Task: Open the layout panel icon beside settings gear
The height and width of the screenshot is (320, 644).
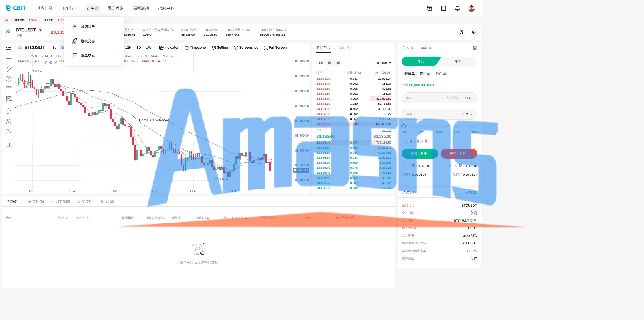Action: click(x=461, y=32)
